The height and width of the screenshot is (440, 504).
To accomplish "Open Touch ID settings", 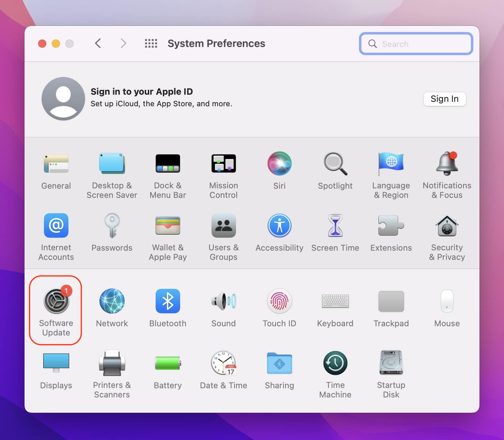I will [279, 301].
